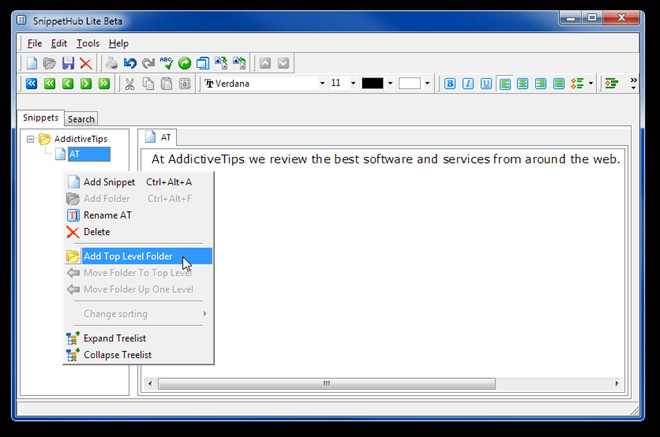Viewport: 660px width, 437px height.
Task: Open the font size 11 dropdown
Action: click(x=353, y=83)
